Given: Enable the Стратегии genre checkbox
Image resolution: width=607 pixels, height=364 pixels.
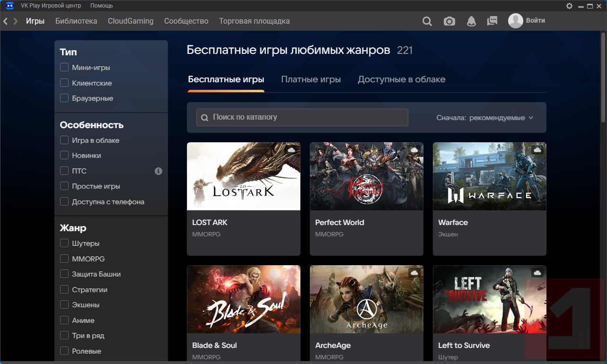Looking at the screenshot, I should point(64,290).
